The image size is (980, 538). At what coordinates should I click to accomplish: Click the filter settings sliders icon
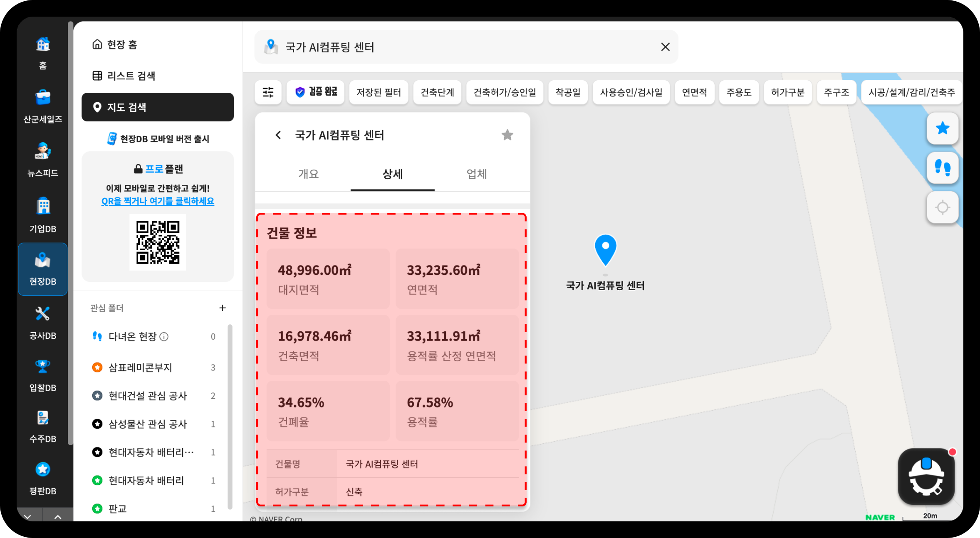tap(268, 92)
